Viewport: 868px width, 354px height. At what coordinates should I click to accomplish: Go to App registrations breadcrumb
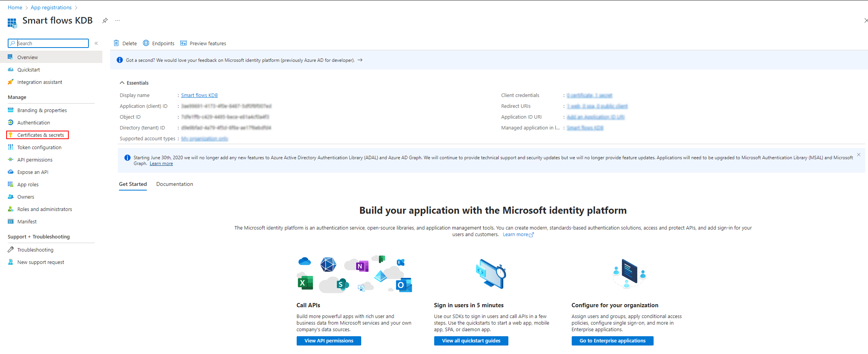tap(51, 7)
